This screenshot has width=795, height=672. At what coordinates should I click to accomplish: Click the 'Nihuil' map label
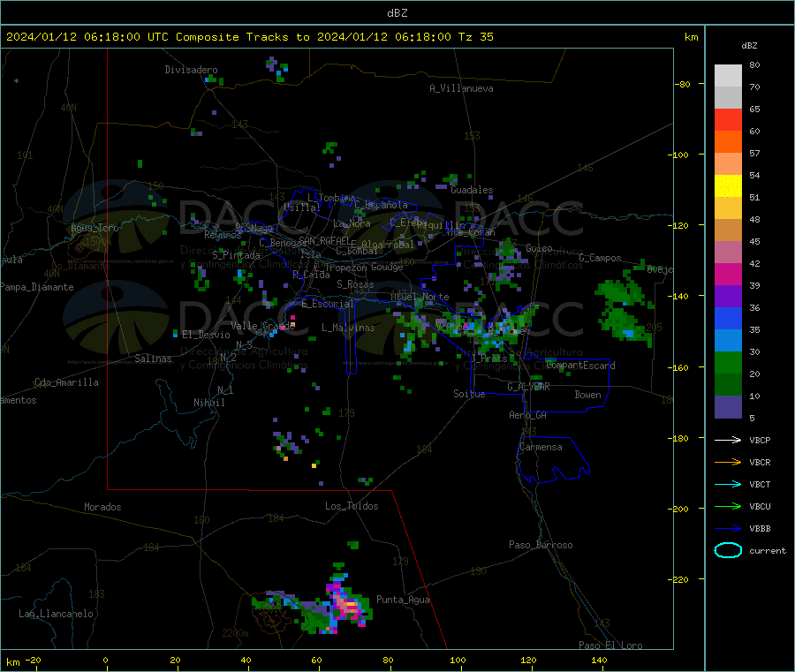tap(208, 403)
